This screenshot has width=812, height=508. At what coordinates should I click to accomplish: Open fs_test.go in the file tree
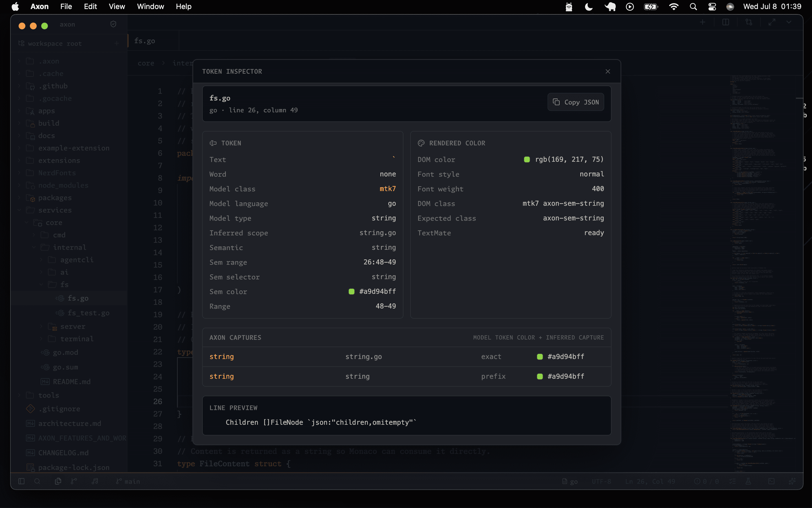point(88,313)
